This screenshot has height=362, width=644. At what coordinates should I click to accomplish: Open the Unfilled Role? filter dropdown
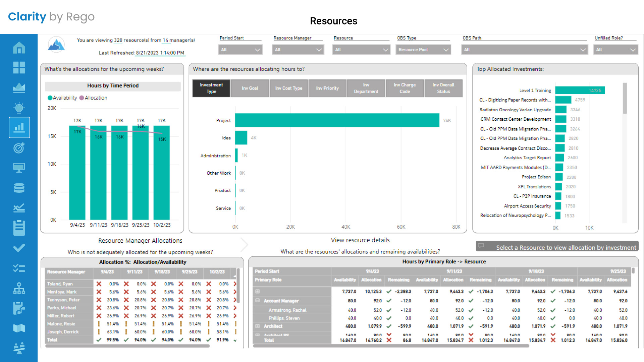615,50
